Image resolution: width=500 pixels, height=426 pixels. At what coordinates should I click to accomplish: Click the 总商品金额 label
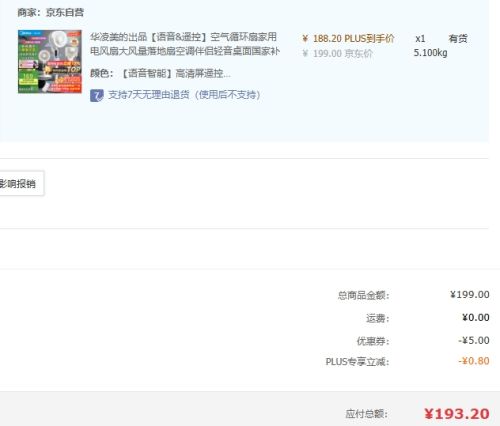[x=364, y=295]
